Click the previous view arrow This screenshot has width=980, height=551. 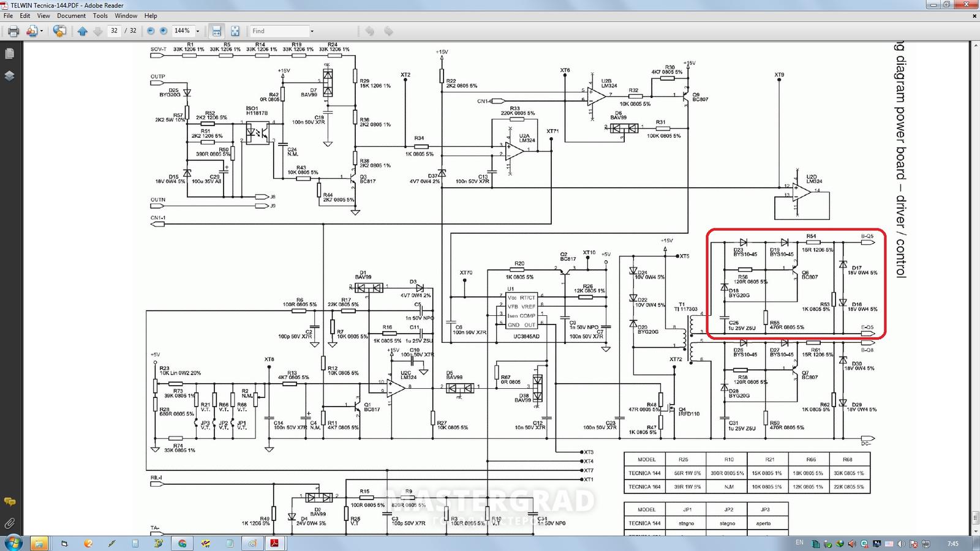pyautogui.click(x=369, y=31)
